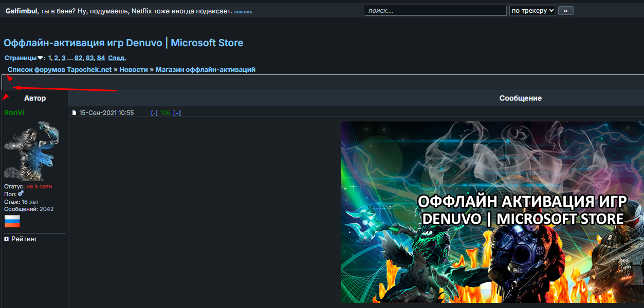Expand the 'Страницы' page jump arrow
Image resolution: width=644 pixels, height=308 pixels.
[x=41, y=58]
